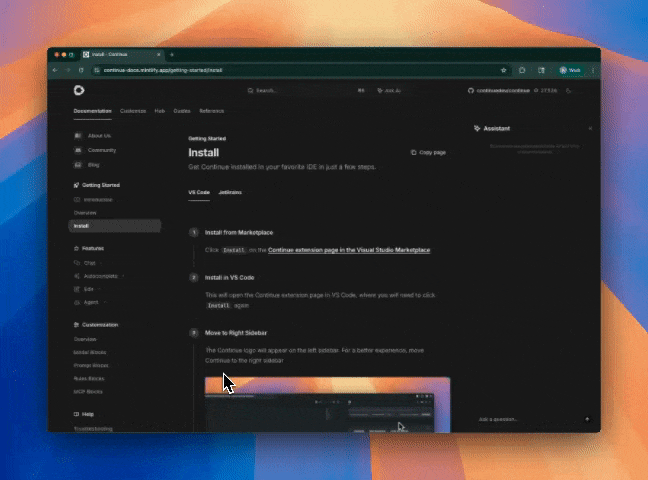The width and height of the screenshot is (648, 480).
Task: Reload the page with the refresh icon
Action: coord(81,70)
